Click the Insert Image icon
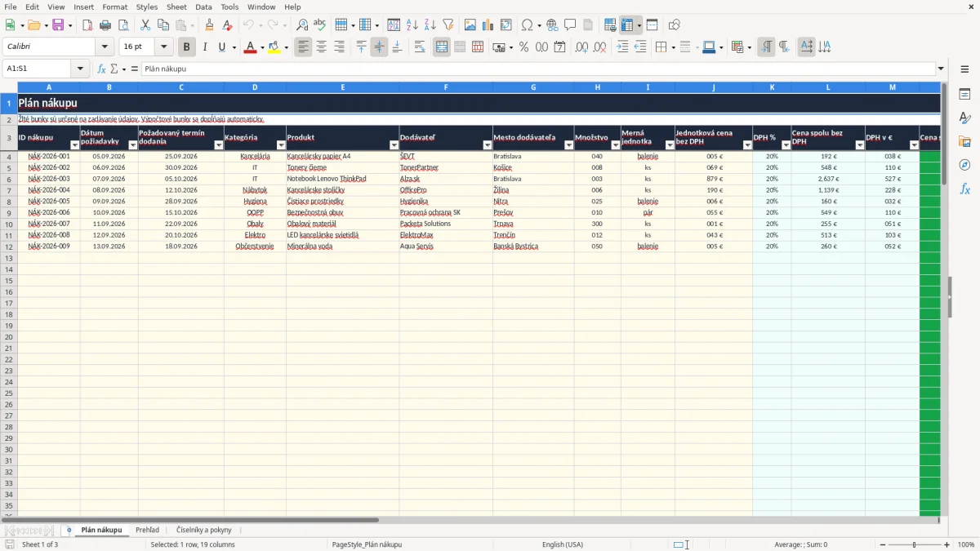Screen dimensions: 980x551 click(470, 25)
